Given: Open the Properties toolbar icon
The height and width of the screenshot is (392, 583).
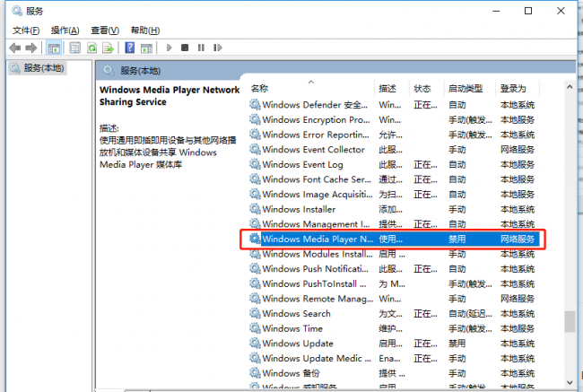Looking at the screenshot, I should point(75,48).
